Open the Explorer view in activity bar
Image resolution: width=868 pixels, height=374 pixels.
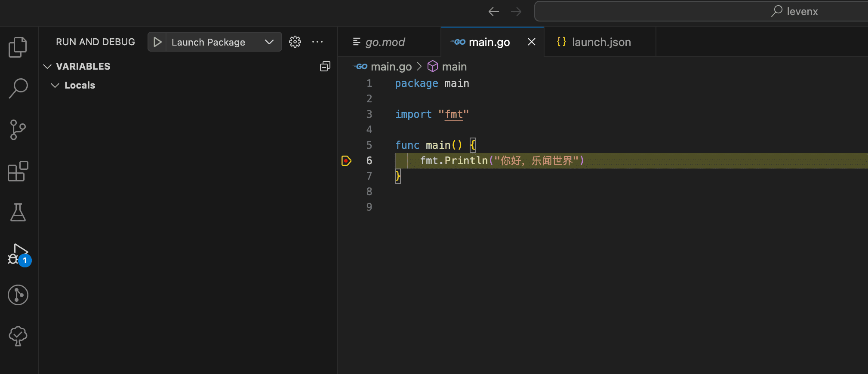(x=18, y=47)
